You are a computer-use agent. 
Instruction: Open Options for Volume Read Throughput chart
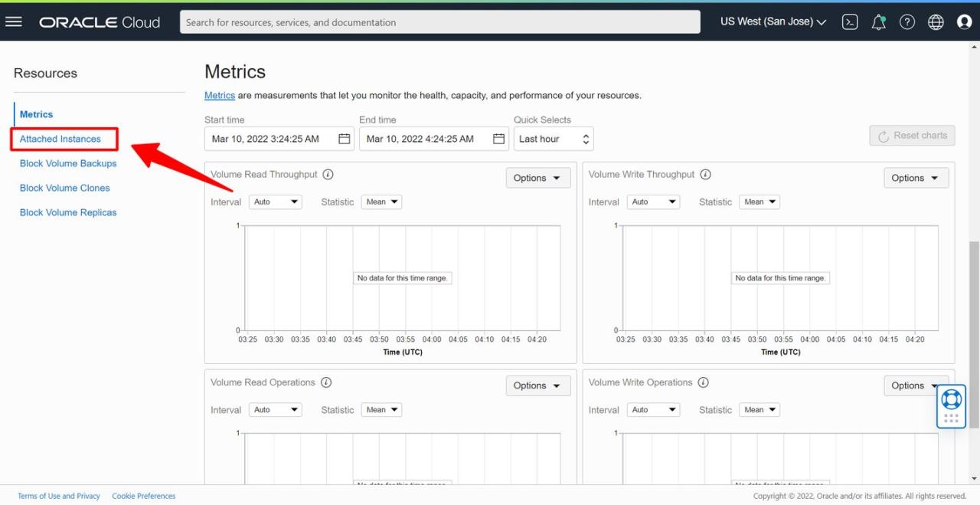tap(538, 178)
